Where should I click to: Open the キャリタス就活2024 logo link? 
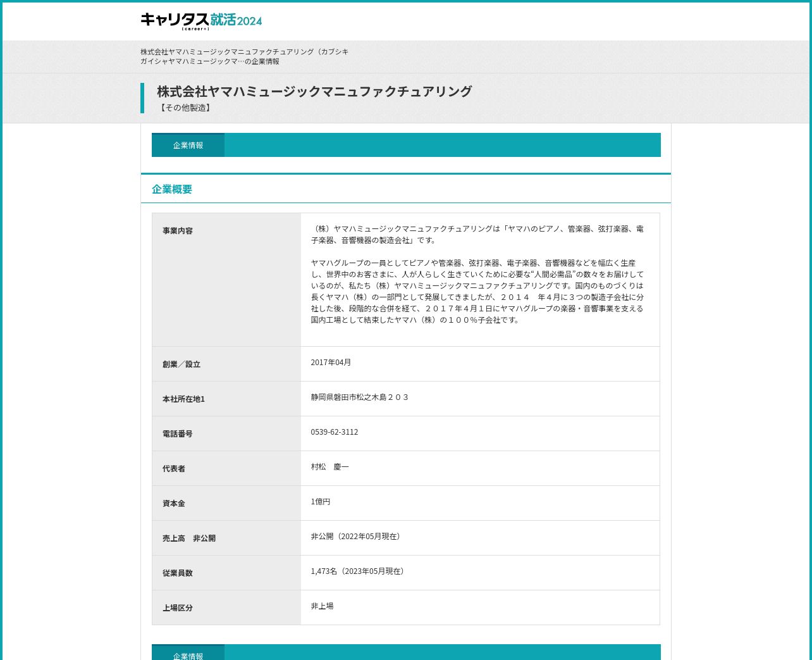[x=201, y=21]
